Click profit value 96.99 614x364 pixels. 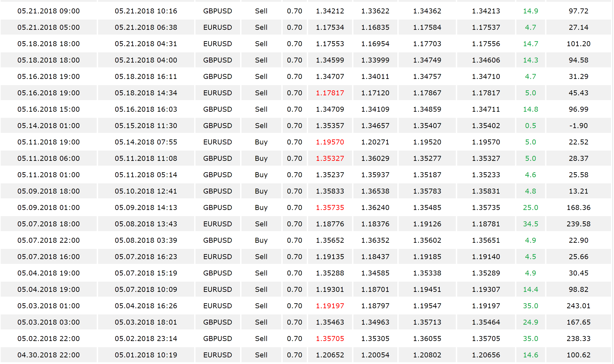(x=579, y=109)
